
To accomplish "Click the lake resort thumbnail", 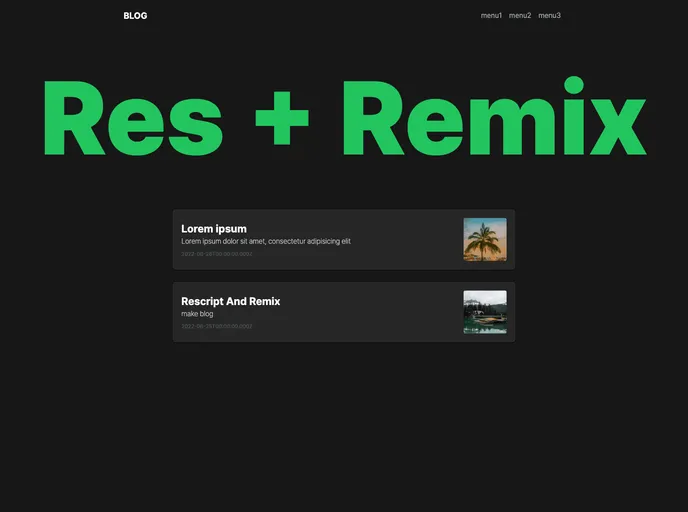I will tap(484, 312).
